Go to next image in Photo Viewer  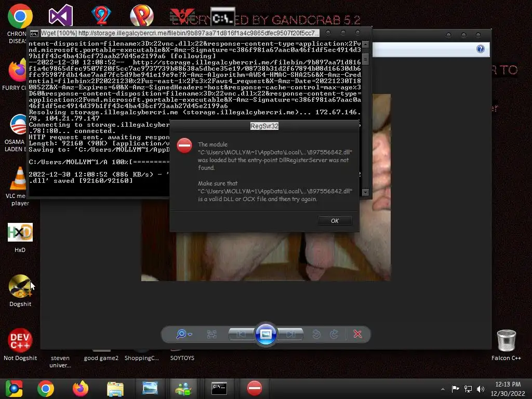coord(290,335)
